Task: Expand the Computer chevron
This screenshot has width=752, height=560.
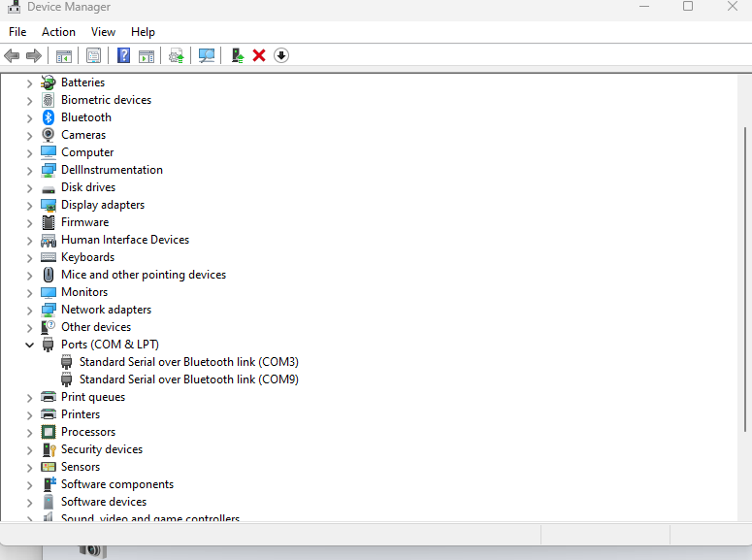Action: coord(29,153)
